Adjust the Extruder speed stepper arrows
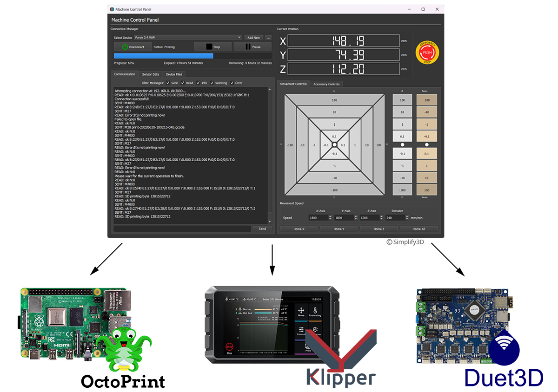 pyautogui.click(x=406, y=218)
